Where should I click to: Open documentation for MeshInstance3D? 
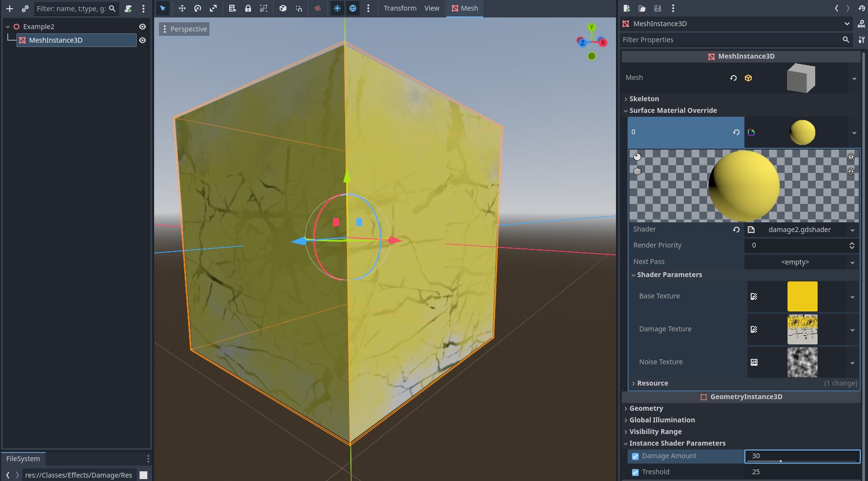point(861,24)
